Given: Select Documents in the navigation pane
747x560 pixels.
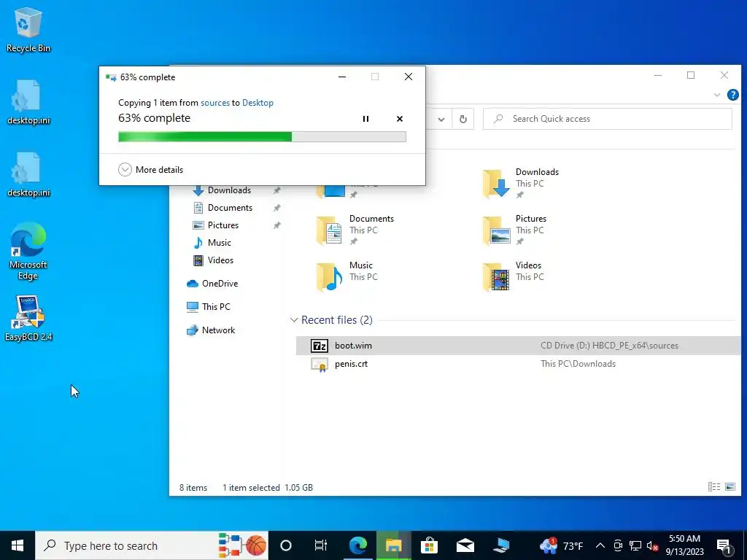Looking at the screenshot, I should point(230,208).
